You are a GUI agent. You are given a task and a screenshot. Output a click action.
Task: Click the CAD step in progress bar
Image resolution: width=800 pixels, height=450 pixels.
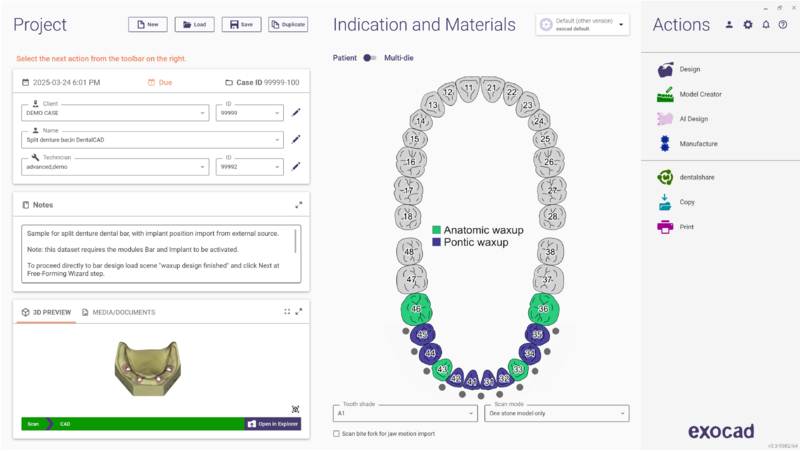65,424
